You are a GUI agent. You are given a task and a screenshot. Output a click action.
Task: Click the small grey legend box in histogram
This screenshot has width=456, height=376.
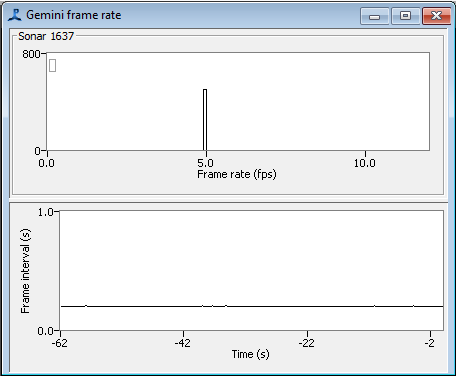click(x=52, y=65)
